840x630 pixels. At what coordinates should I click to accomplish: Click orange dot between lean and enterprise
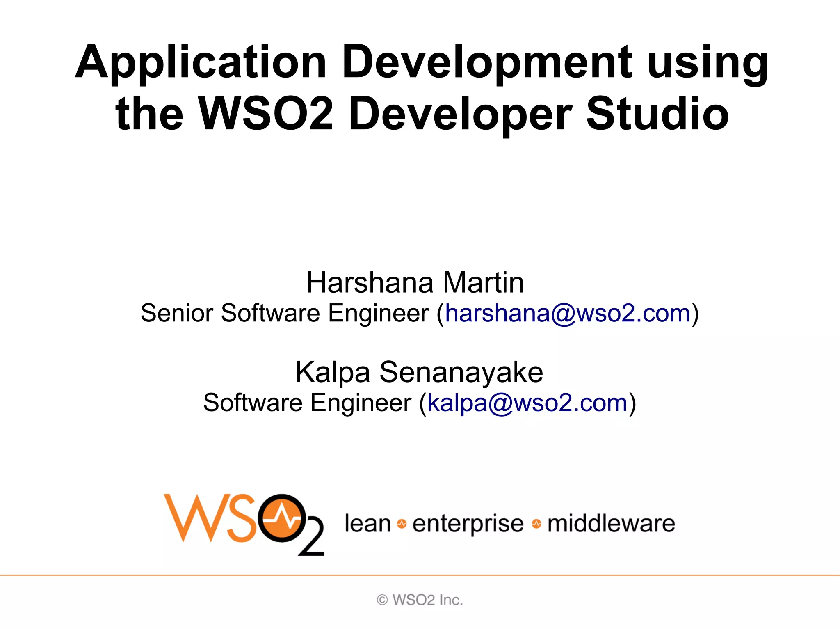pyautogui.click(x=402, y=524)
